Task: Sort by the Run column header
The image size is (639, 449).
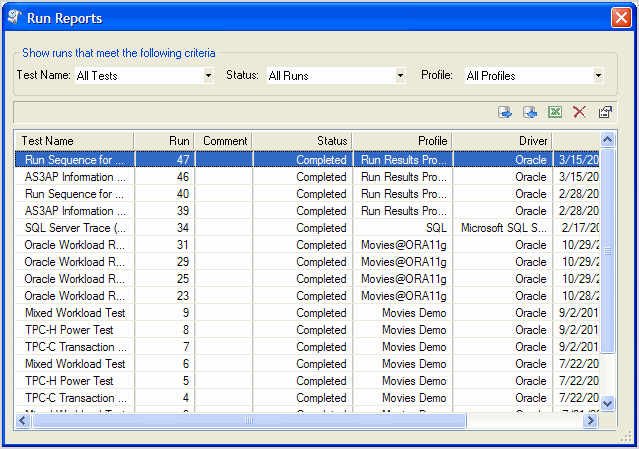Action: click(164, 141)
